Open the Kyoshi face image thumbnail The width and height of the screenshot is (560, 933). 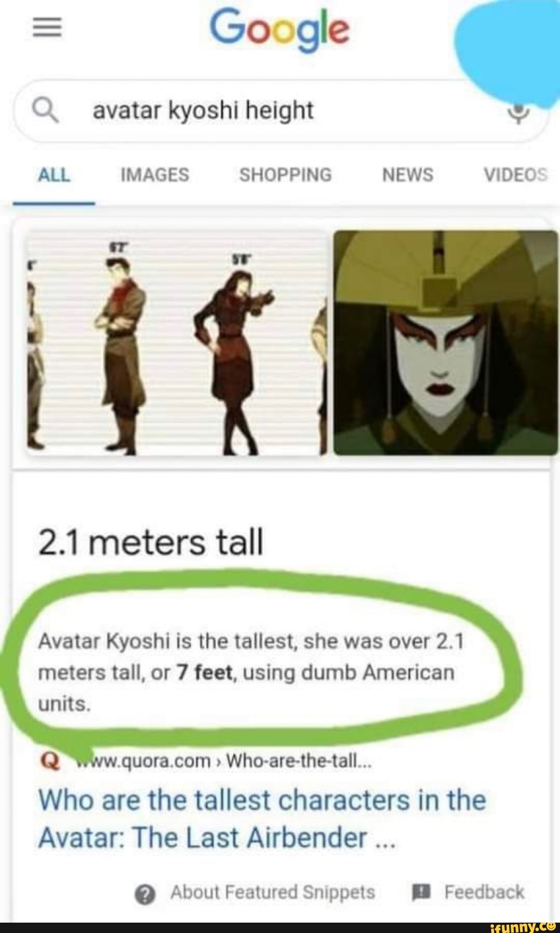pos(446,343)
